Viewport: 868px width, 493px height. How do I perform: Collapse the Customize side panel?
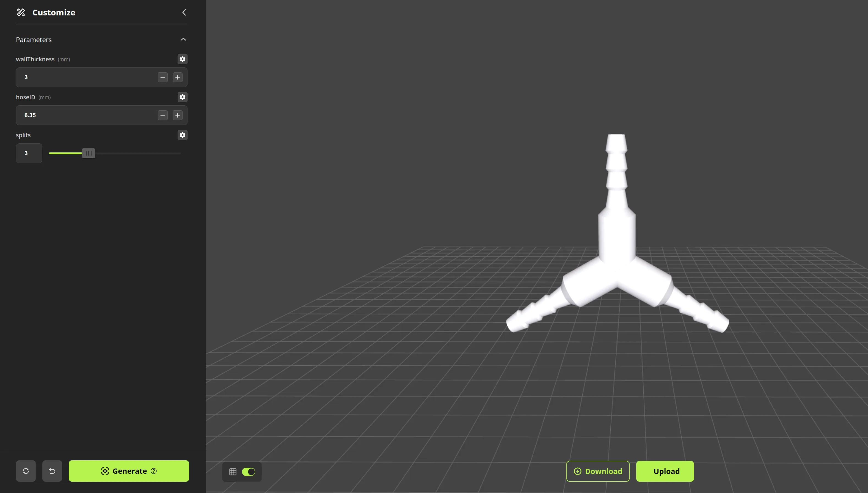(x=184, y=13)
